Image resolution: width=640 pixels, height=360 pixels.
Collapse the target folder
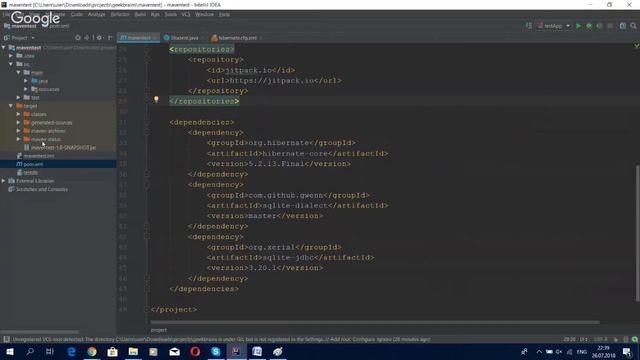click(x=11, y=106)
